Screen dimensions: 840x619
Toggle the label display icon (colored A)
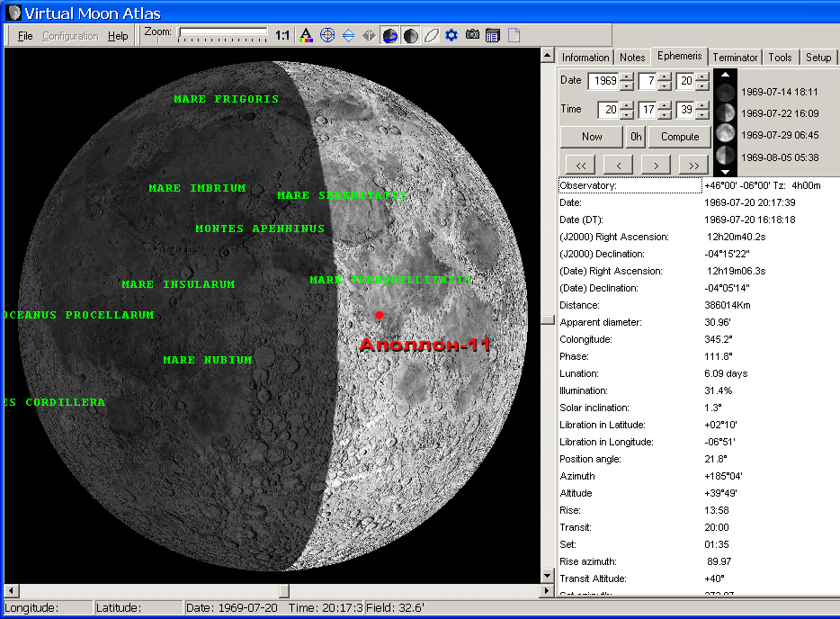pyautogui.click(x=306, y=35)
